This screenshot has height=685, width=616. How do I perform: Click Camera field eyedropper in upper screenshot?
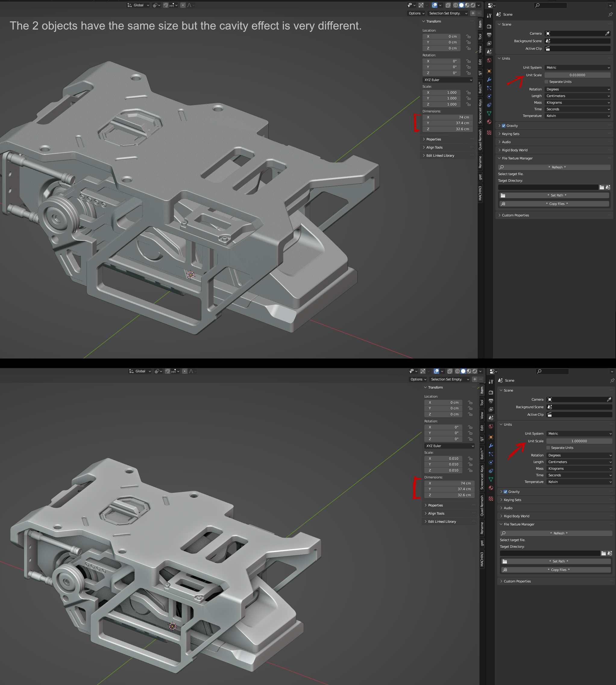607,33
